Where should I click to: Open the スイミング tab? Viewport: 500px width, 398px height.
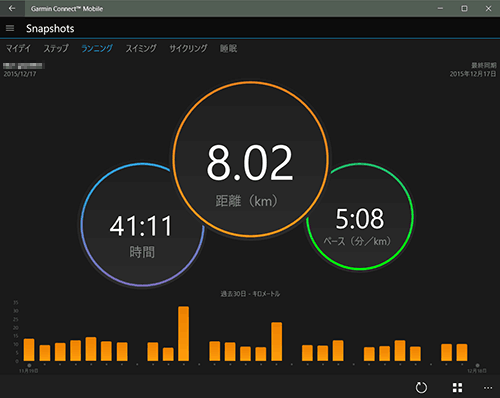141,49
